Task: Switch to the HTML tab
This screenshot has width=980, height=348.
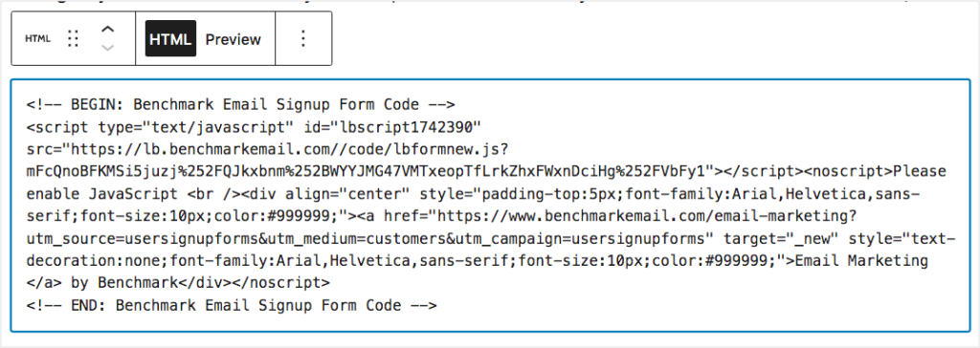Action: [x=170, y=39]
